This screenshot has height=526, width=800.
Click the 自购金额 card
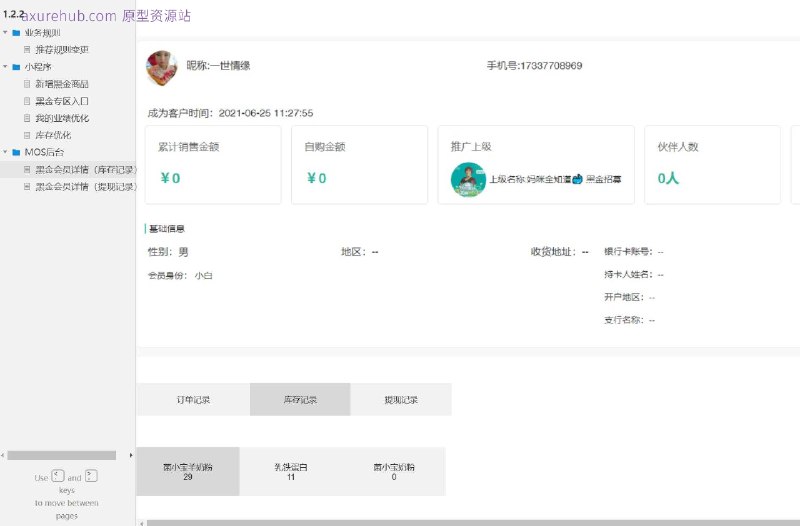359,165
